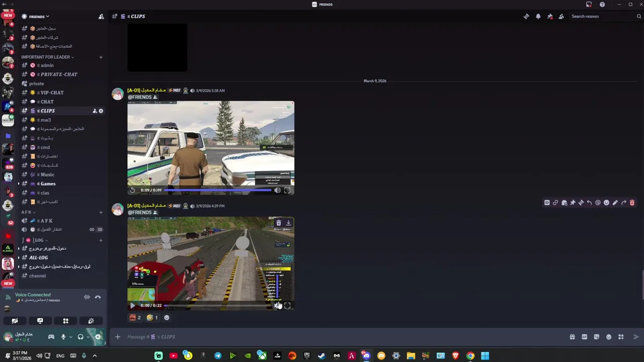Share your screen in voice panel

coord(40,321)
